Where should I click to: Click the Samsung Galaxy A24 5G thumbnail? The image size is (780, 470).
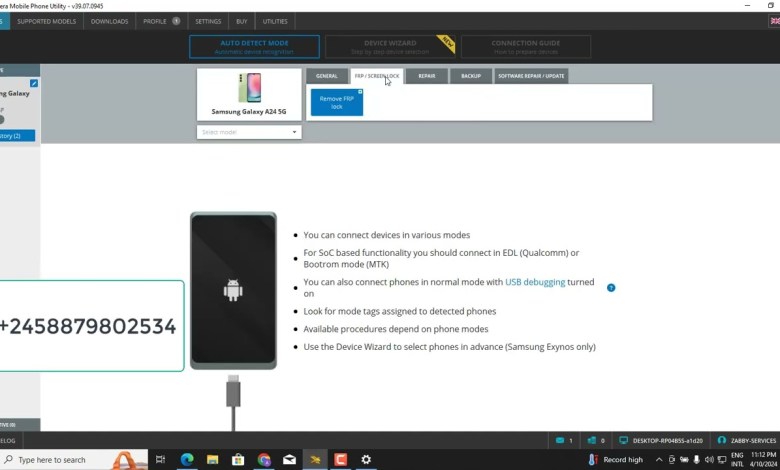pyautogui.click(x=249, y=89)
